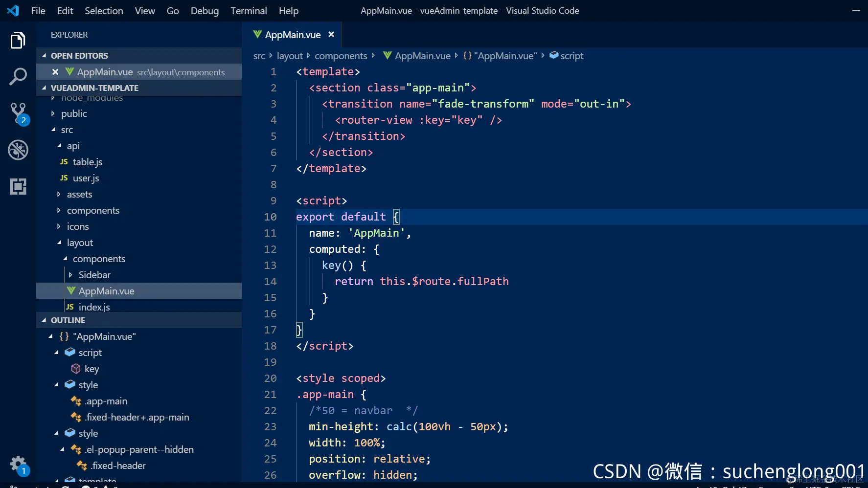868x488 pixels.
Task: Open user.js from the file tree
Action: [x=139, y=178]
